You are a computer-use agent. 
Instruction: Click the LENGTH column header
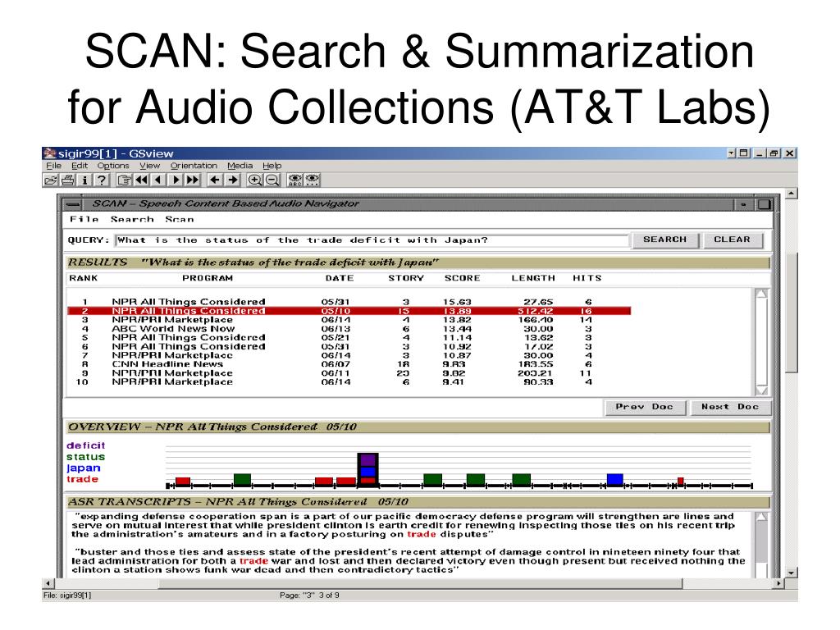[533, 278]
